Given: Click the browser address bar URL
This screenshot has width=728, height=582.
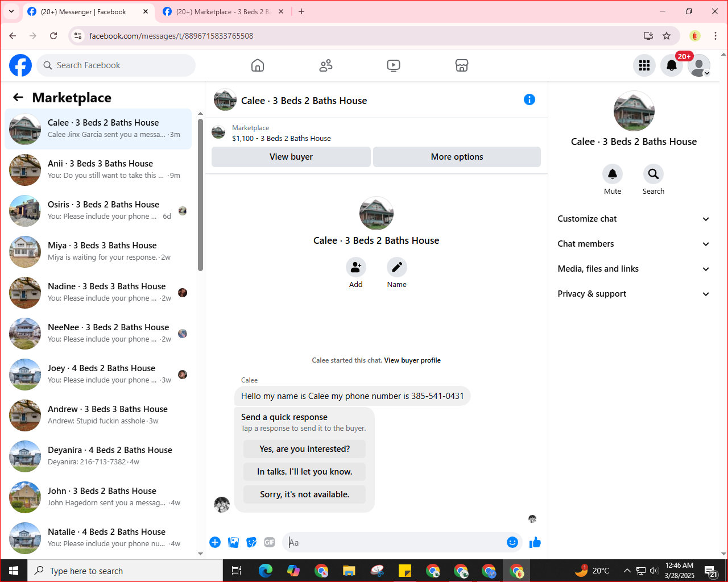Looking at the screenshot, I should pyautogui.click(x=171, y=36).
